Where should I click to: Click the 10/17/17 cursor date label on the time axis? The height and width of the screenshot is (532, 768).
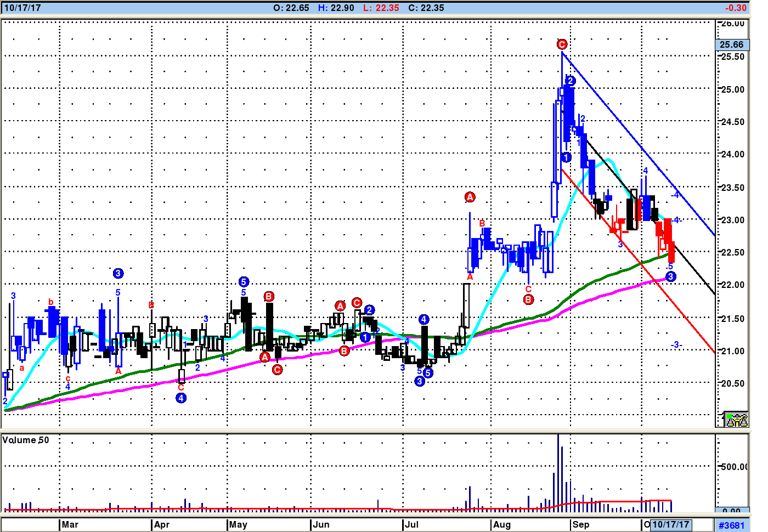(x=670, y=525)
